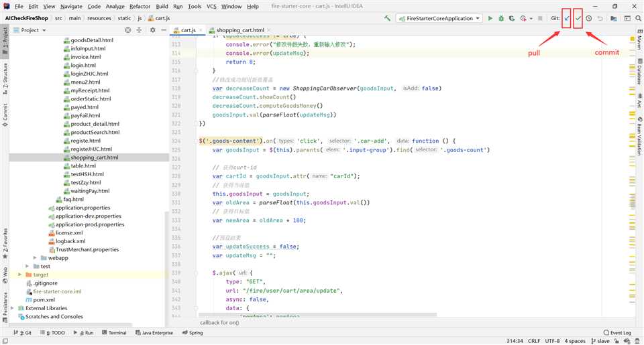Open the Event Log button

(617, 333)
